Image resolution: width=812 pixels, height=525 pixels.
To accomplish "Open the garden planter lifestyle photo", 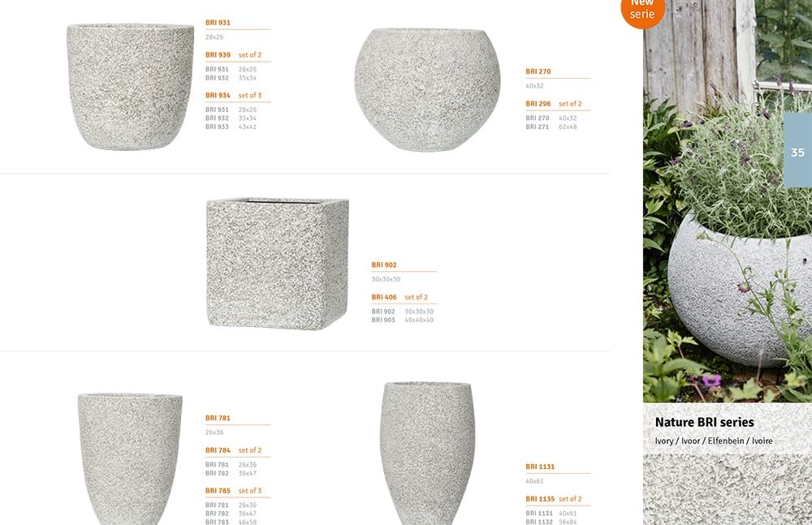I will click(x=728, y=201).
